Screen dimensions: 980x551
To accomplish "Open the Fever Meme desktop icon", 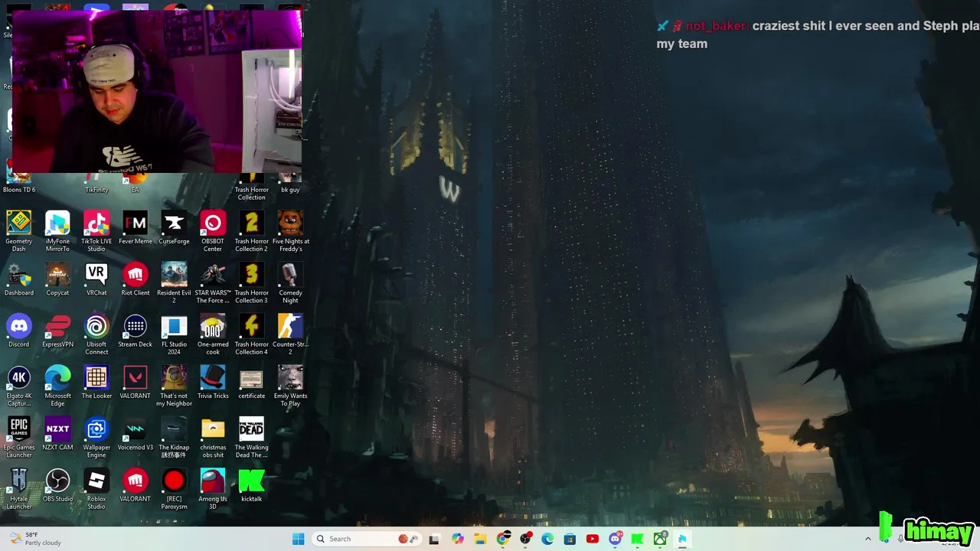I will pyautogui.click(x=136, y=228).
